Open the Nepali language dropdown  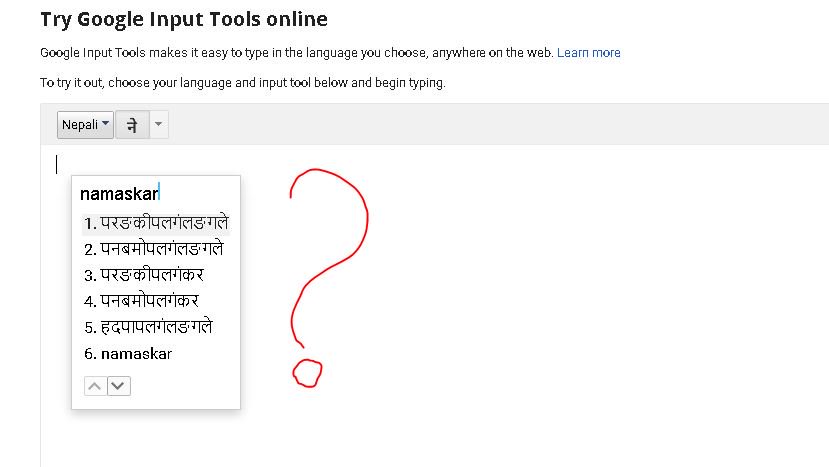tap(85, 125)
